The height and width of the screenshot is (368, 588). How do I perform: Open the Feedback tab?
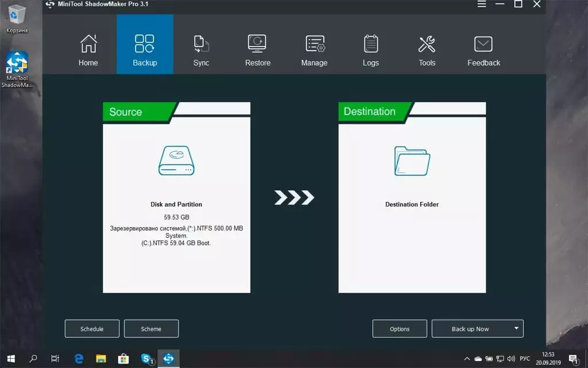[x=483, y=49]
